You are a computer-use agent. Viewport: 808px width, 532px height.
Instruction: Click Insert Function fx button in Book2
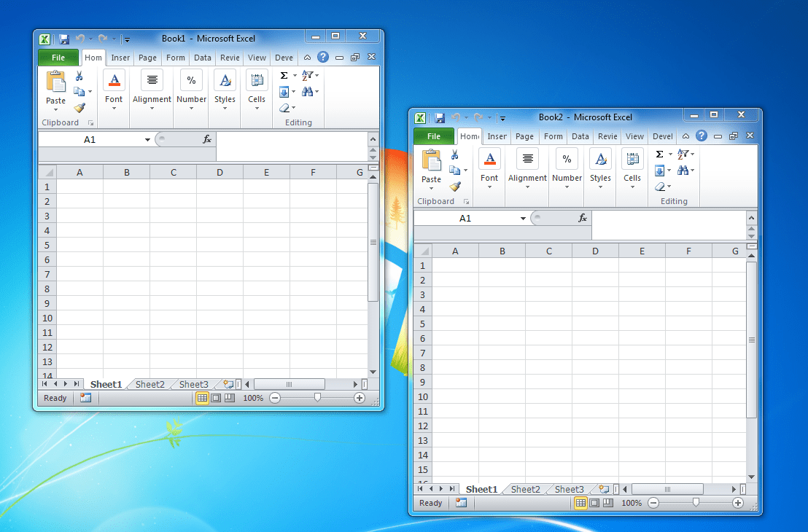(x=582, y=219)
